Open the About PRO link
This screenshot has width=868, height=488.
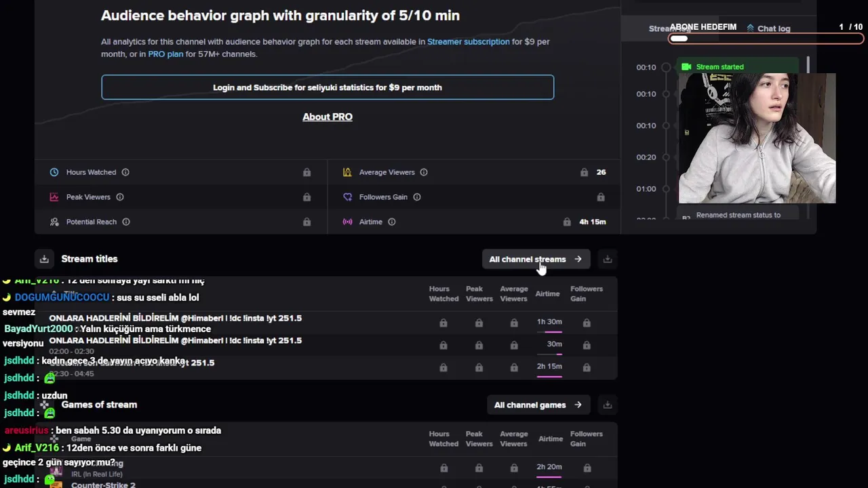click(328, 117)
